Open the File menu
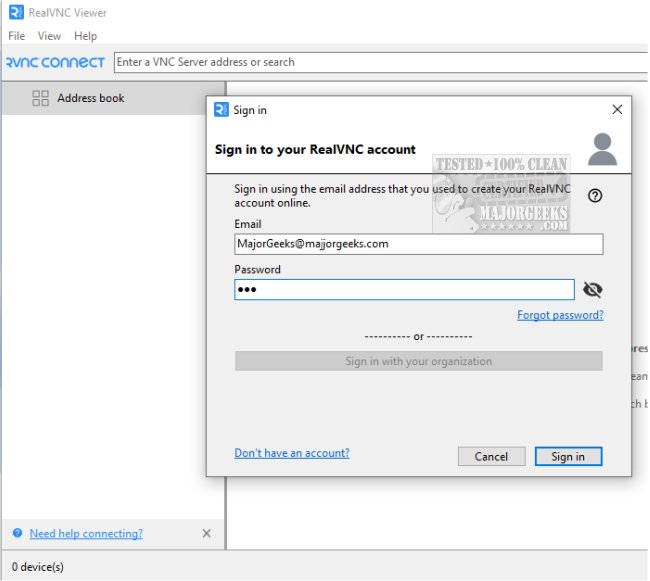The height and width of the screenshot is (581, 650). 17,36
